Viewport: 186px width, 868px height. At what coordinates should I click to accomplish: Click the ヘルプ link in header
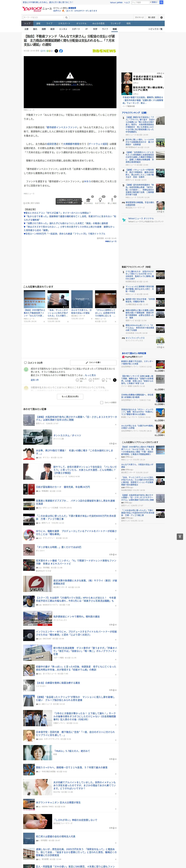coord(127,2)
